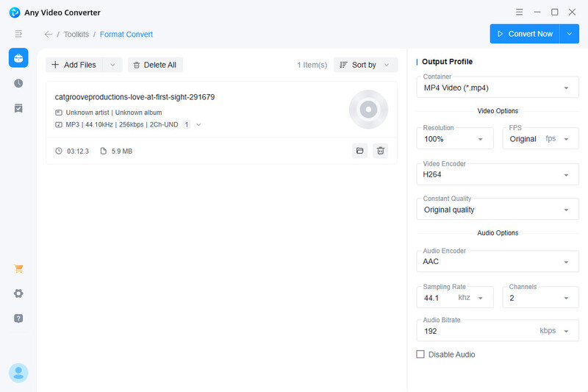Image resolution: width=588 pixels, height=392 pixels.
Task: Open the Audio Bitrate 192 dropdown
Action: coord(498,331)
